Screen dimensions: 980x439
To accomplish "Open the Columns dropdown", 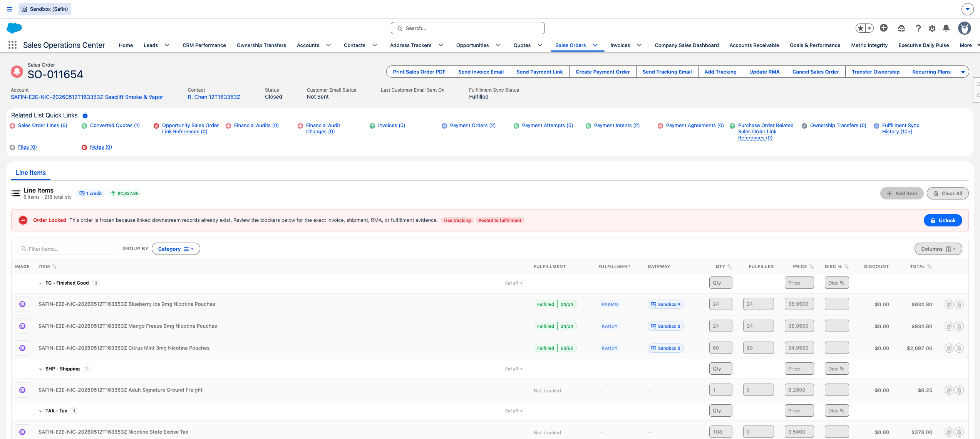I will click(x=938, y=249).
